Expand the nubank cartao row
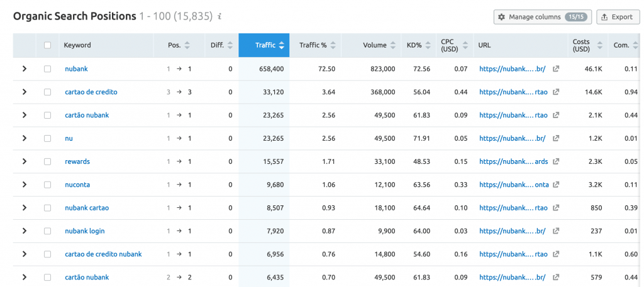 (25, 208)
